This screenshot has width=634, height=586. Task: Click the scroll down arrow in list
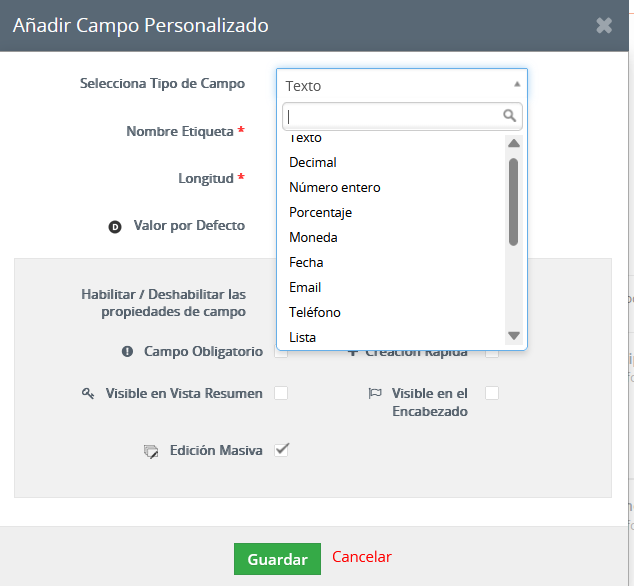tap(514, 336)
